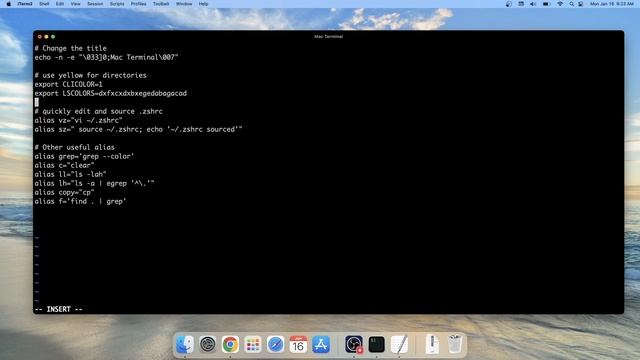Open the Profiles menu

pos(138,4)
